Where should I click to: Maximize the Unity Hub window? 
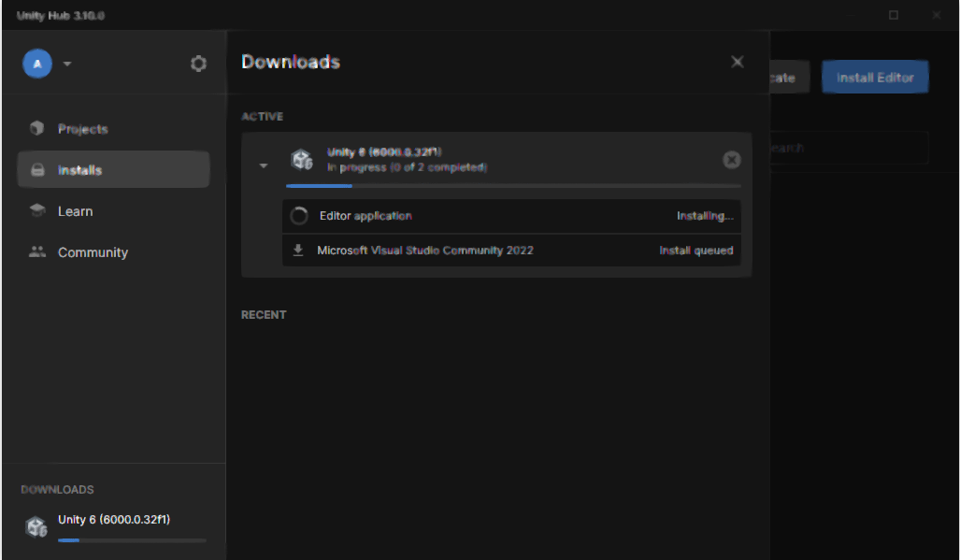click(894, 15)
